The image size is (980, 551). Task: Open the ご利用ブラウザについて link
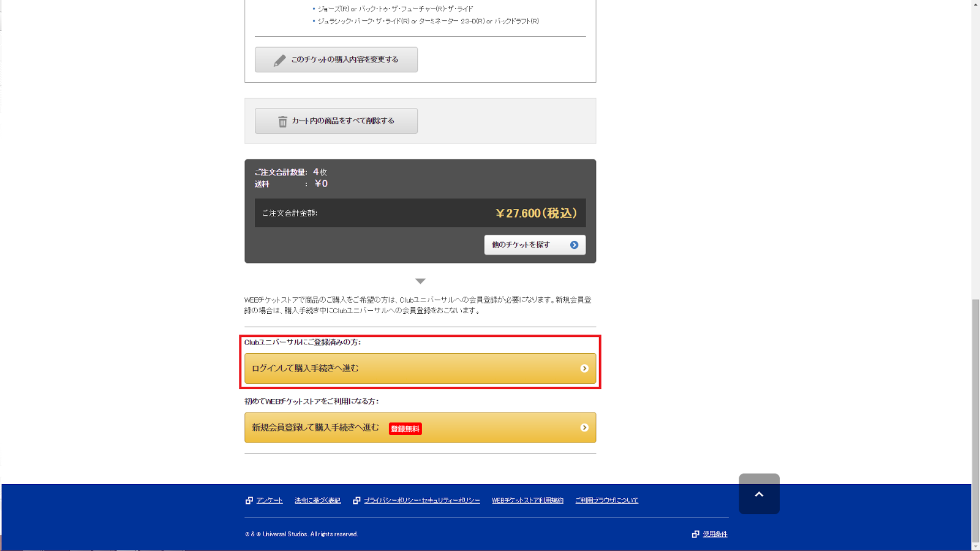click(606, 501)
